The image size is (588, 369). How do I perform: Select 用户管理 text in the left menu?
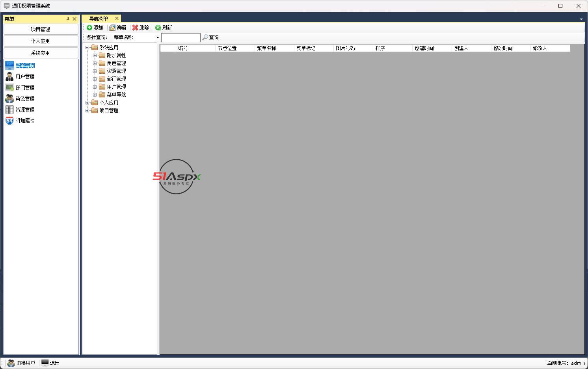25,76
